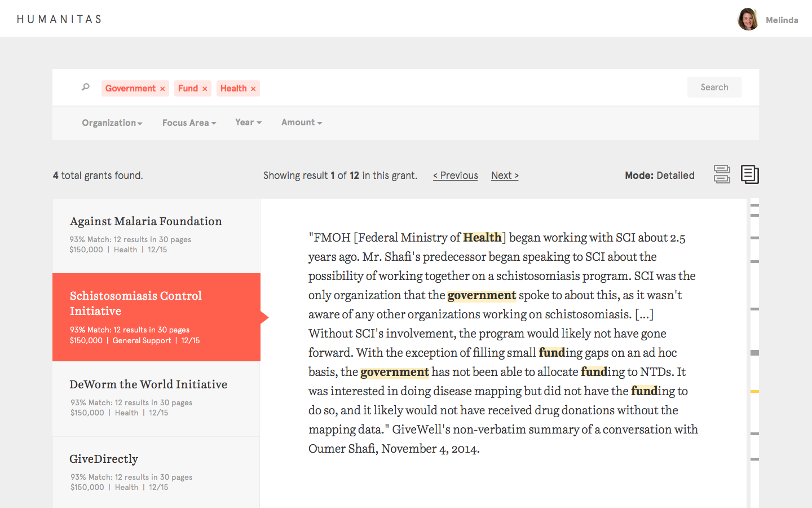Remove the Fund search tag

coord(205,89)
